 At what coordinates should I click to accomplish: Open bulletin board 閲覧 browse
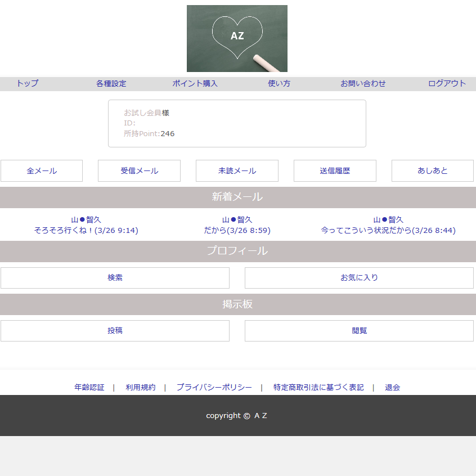[x=359, y=331]
